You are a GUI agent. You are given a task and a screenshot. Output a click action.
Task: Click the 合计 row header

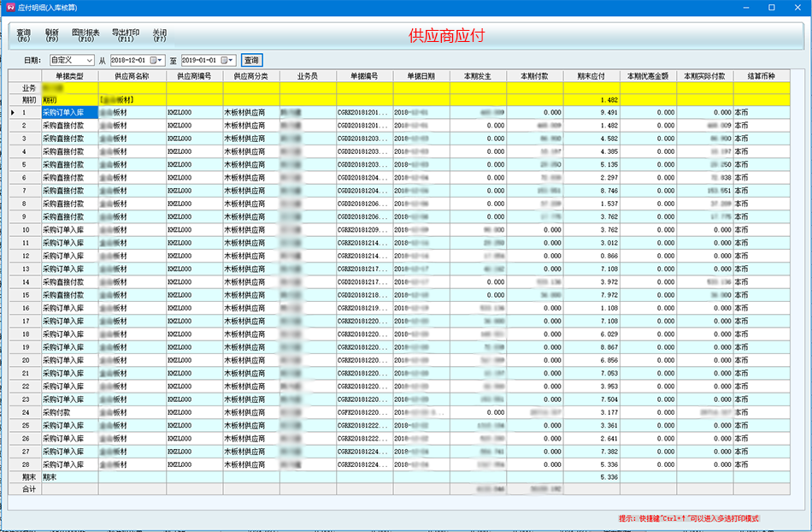(26, 489)
